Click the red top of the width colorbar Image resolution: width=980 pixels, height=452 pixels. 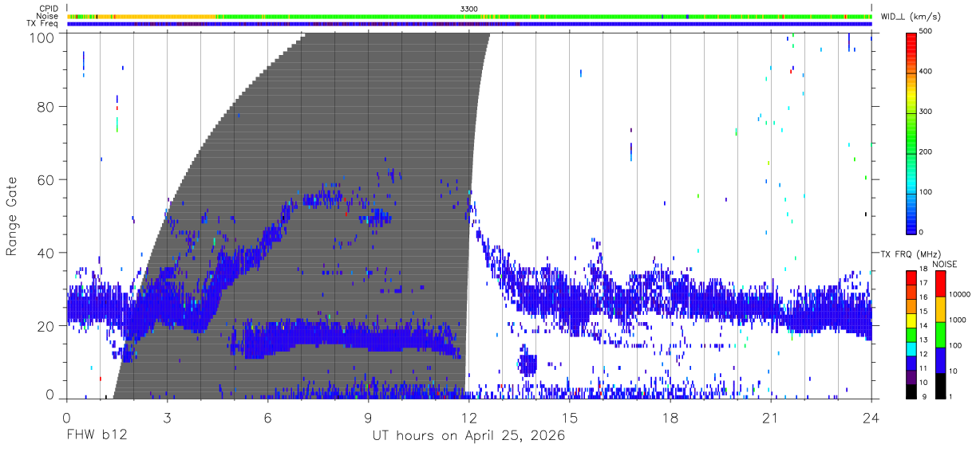coord(911,41)
